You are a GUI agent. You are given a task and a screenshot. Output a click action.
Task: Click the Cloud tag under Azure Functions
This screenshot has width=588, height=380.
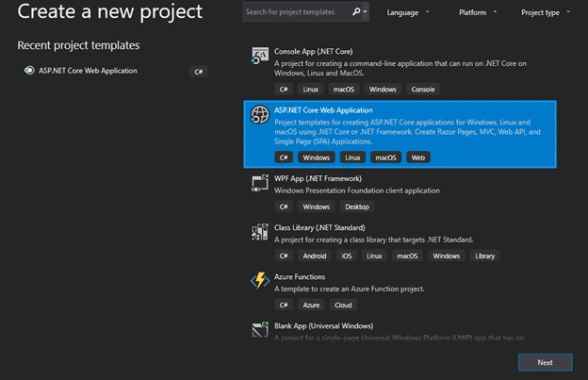point(343,305)
